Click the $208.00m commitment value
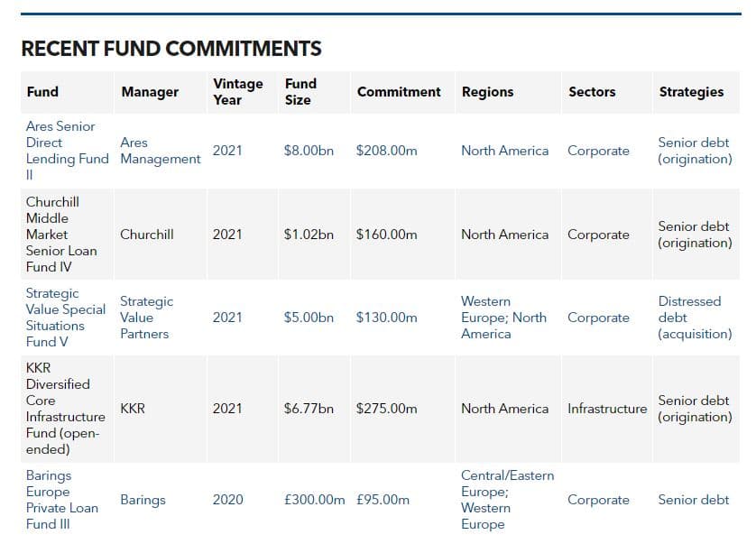 (387, 151)
